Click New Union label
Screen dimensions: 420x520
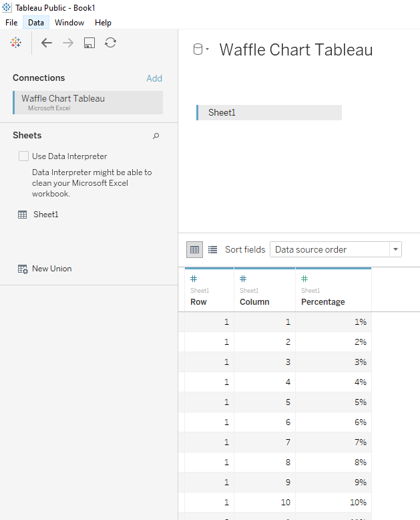(x=51, y=269)
